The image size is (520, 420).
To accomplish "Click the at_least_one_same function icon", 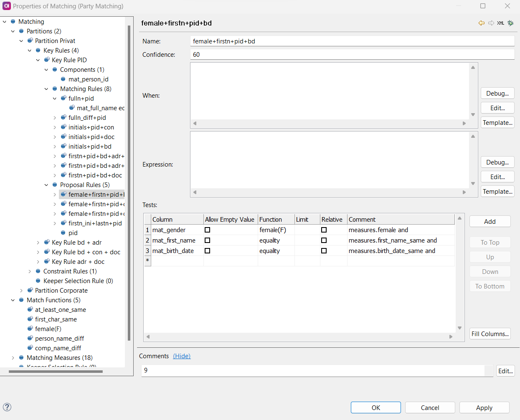I will tap(30, 309).
